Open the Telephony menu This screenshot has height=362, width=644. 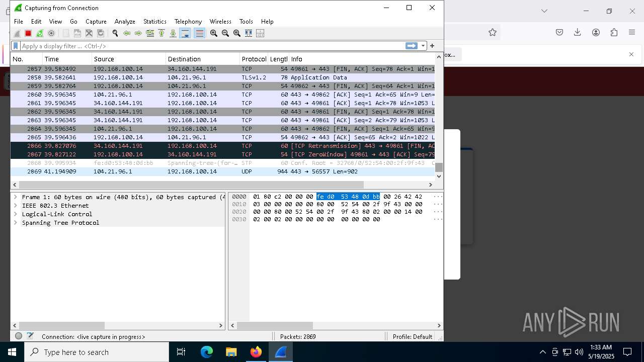[x=188, y=22]
